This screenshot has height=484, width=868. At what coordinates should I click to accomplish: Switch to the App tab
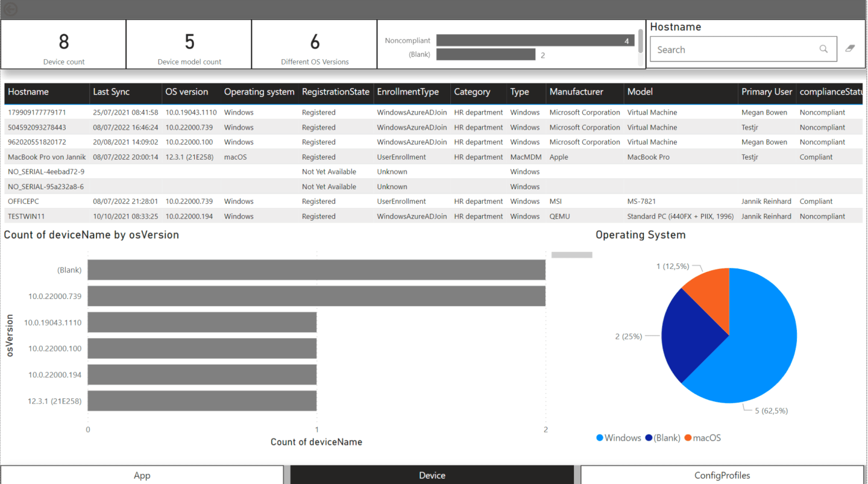pyautogui.click(x=142, y=476)
